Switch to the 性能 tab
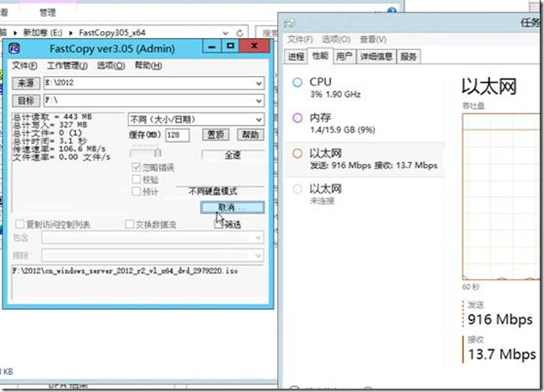This screenshot has width=544, height=392. [320, 56]
